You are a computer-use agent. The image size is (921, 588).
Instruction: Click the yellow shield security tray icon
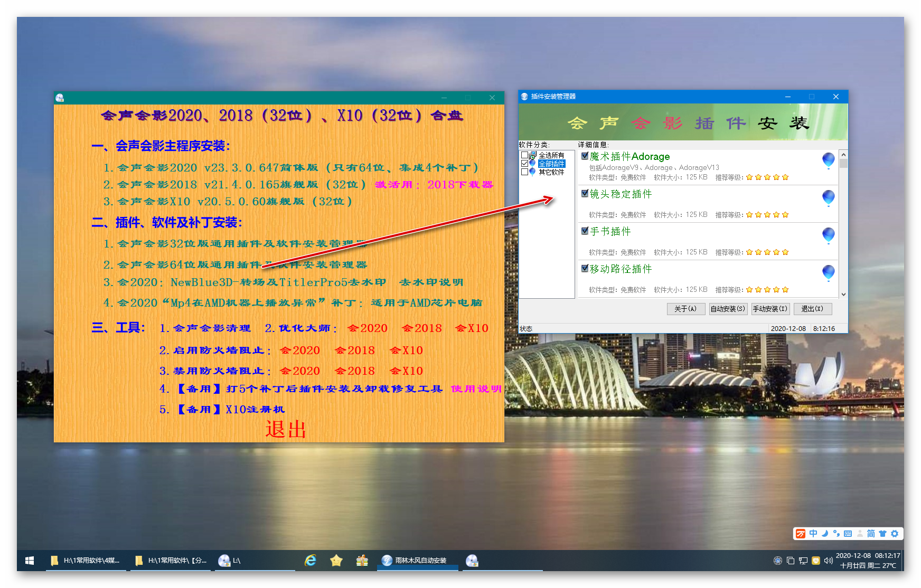[x=816, y=561]
